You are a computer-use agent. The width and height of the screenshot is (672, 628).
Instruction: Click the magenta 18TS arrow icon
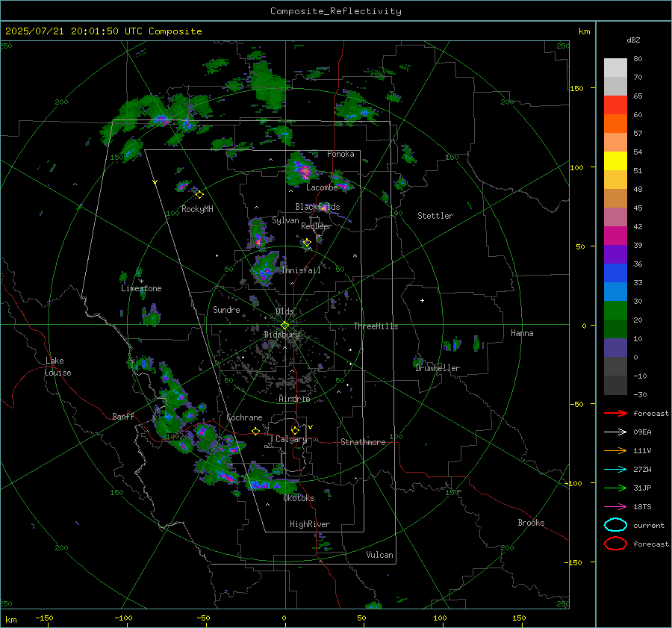(x=615, y=507)
